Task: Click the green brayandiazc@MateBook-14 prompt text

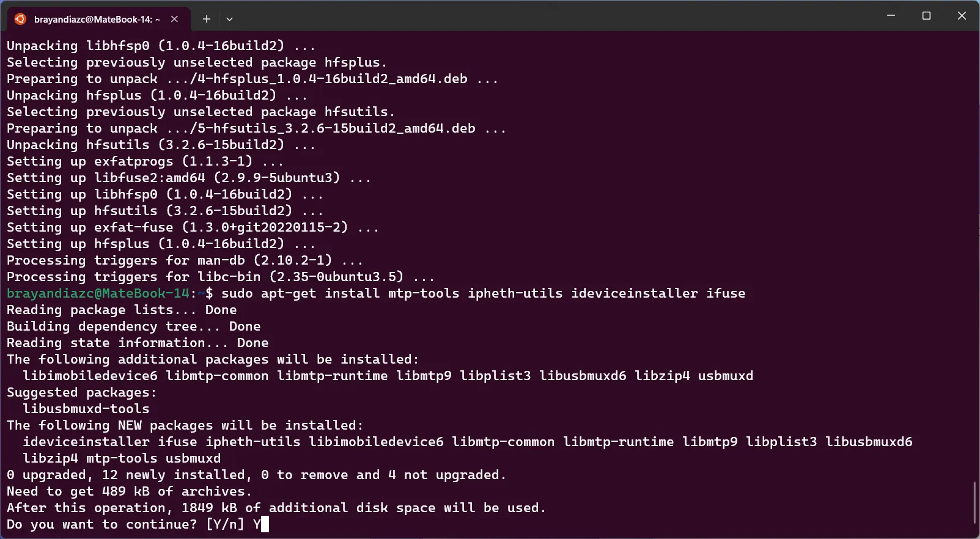Action: (98, 293)
